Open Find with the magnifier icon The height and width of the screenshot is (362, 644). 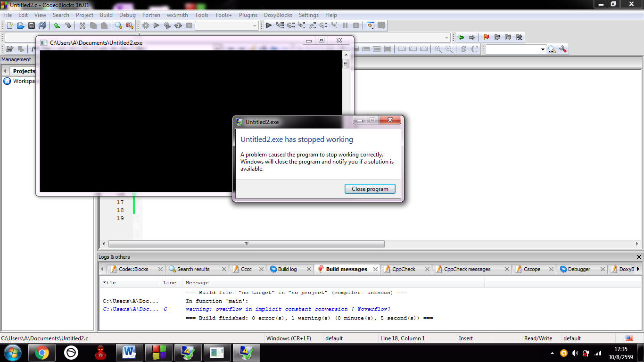119,25
